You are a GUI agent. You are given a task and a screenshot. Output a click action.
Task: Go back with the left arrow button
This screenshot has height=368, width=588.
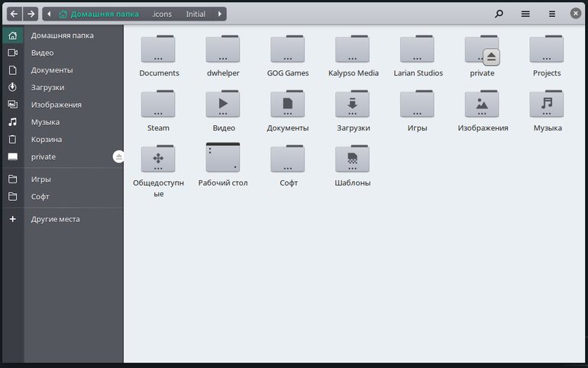point(15,14)
